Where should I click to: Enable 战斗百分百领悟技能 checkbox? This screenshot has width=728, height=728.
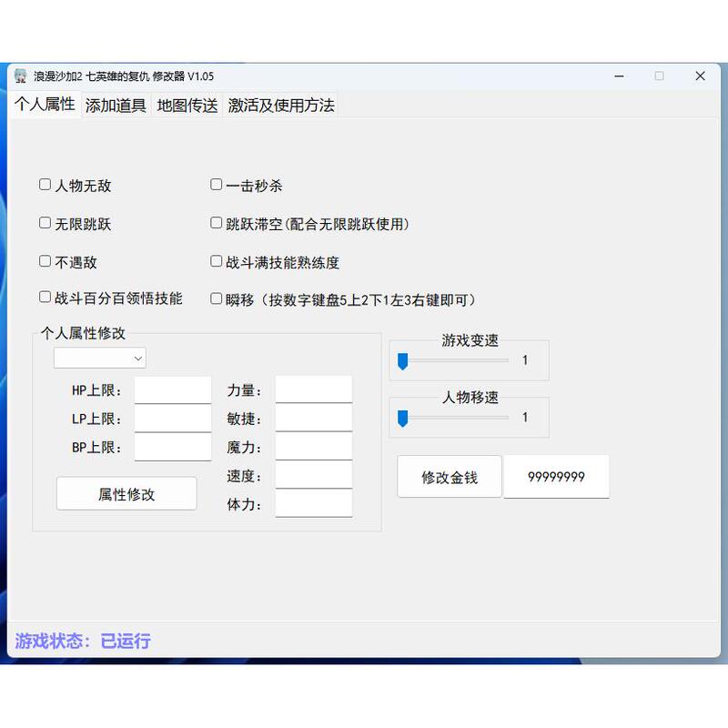45,298
